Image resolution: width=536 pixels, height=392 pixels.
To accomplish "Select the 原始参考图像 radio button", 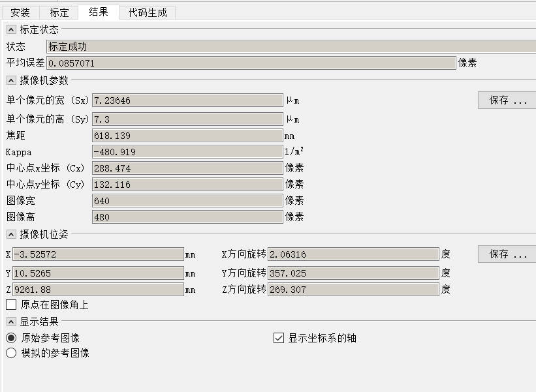I will [11, 338].
